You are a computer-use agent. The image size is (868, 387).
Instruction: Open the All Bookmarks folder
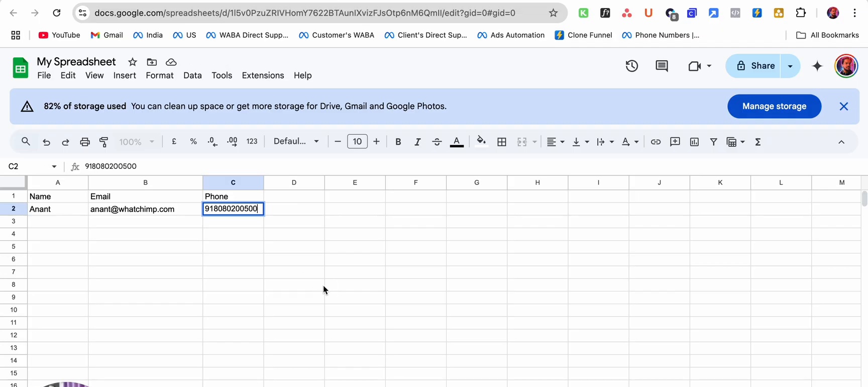coord(827,35)
